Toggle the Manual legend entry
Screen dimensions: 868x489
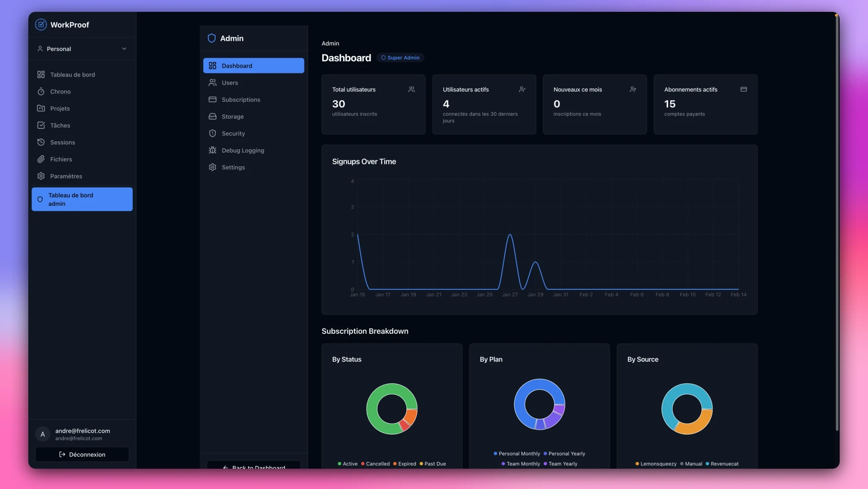coord(691,464)
